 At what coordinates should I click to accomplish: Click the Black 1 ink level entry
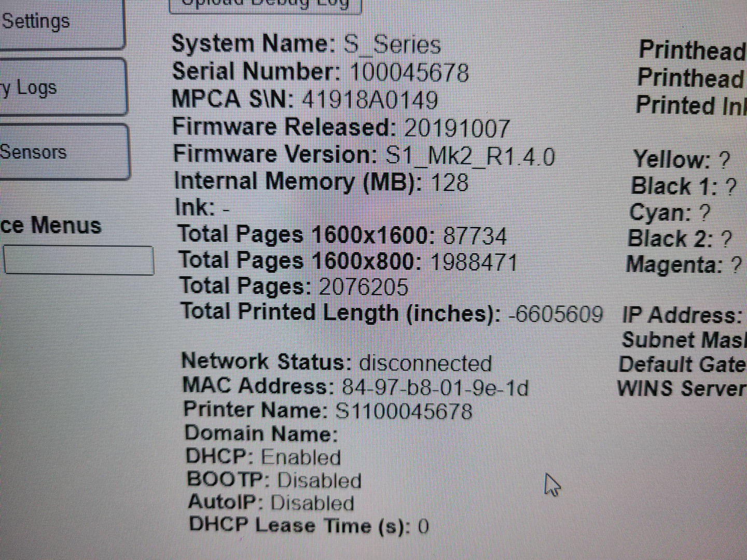[x=684, y=186]
